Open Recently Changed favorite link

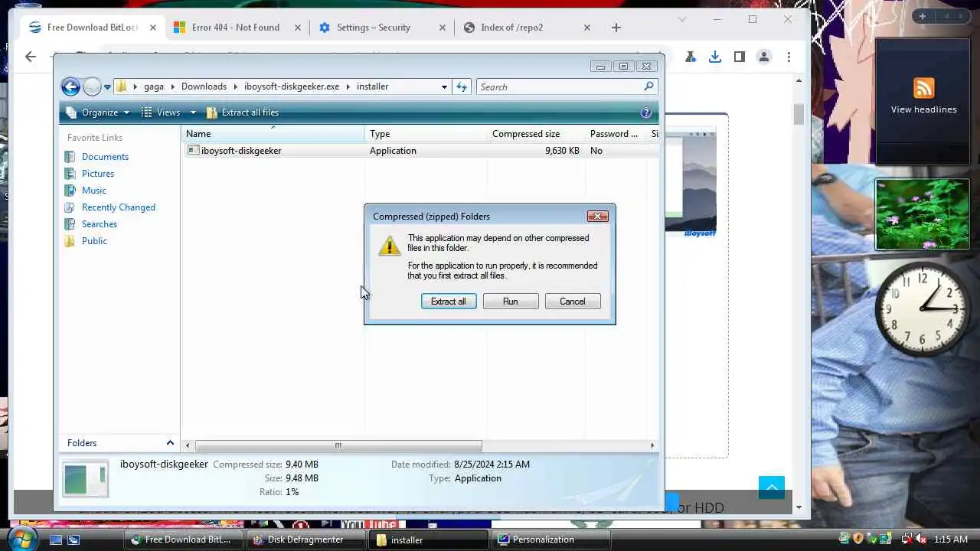pyautogui.click(x=118, y=207)
